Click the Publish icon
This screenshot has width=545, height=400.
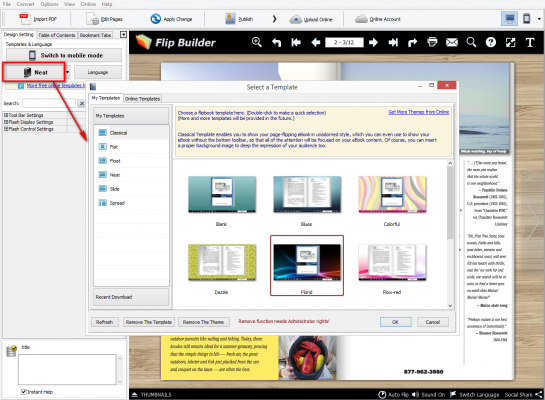230,19
